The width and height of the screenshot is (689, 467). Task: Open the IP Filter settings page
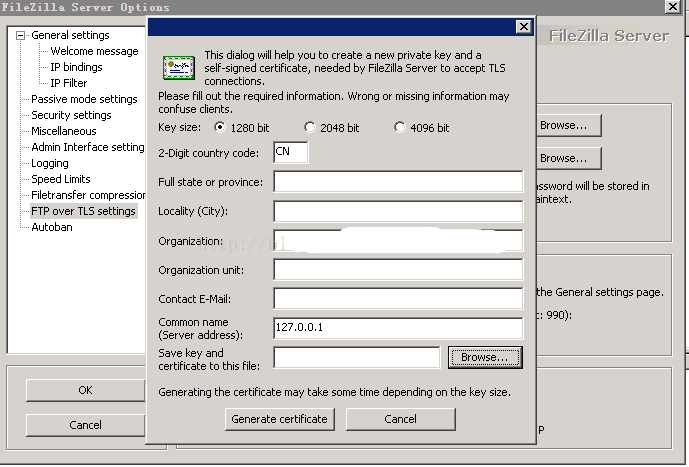69,83
